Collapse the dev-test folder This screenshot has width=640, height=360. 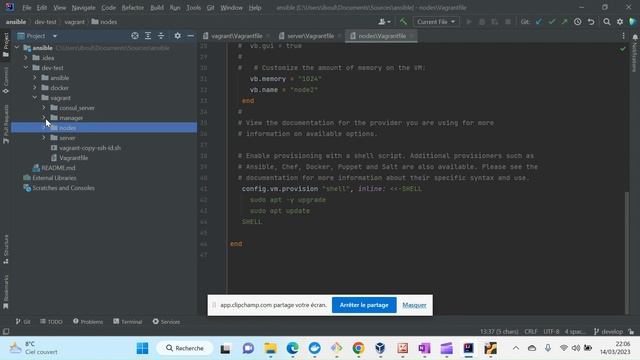[26, 68]
